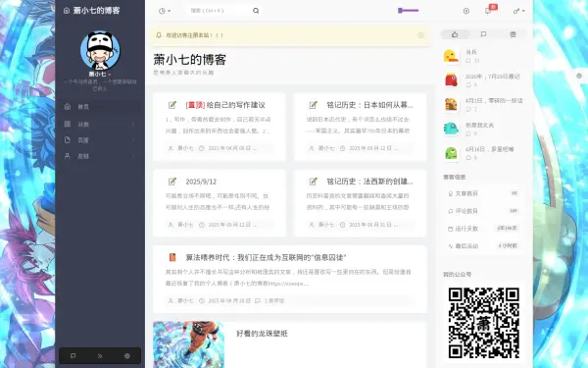Click the circular music icon in the header

click(x=466, y=11)
